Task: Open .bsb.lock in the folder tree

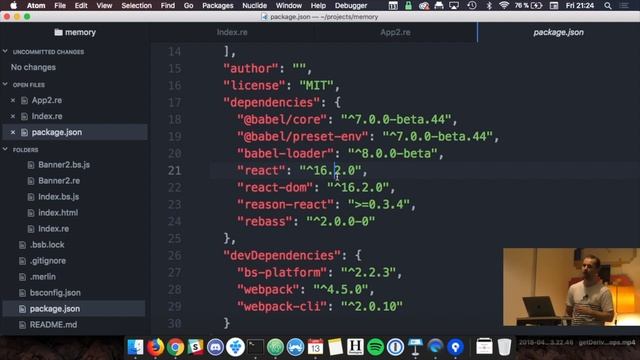Action: [47, 244]
